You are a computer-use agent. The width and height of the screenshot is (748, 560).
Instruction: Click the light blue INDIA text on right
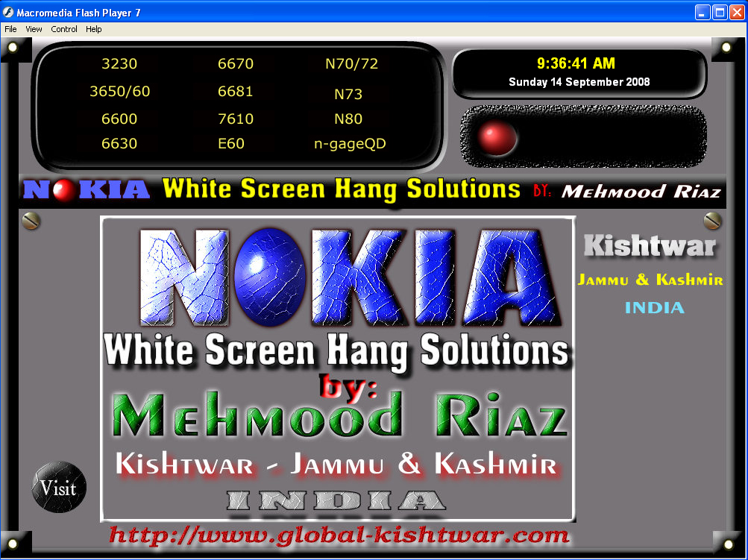[x=655, y=308]
